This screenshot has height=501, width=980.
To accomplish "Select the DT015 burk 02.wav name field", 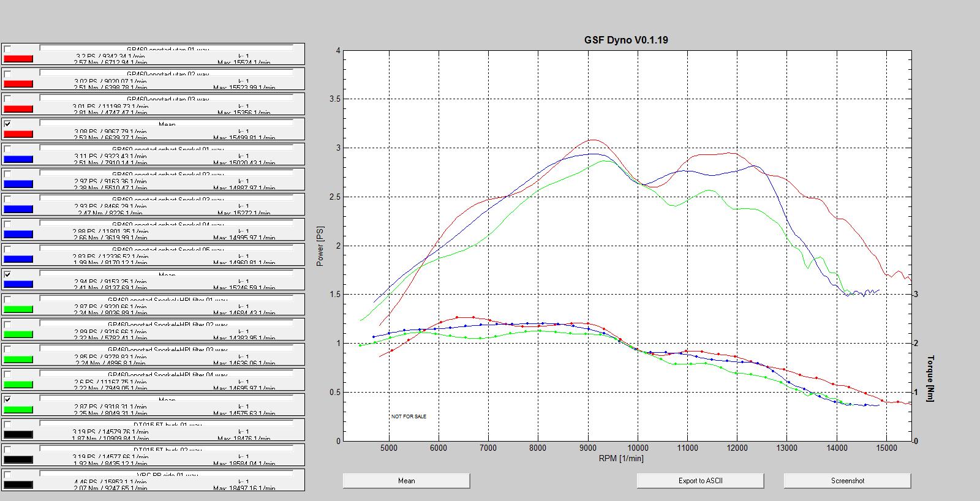I will click(x=167, y=450).
